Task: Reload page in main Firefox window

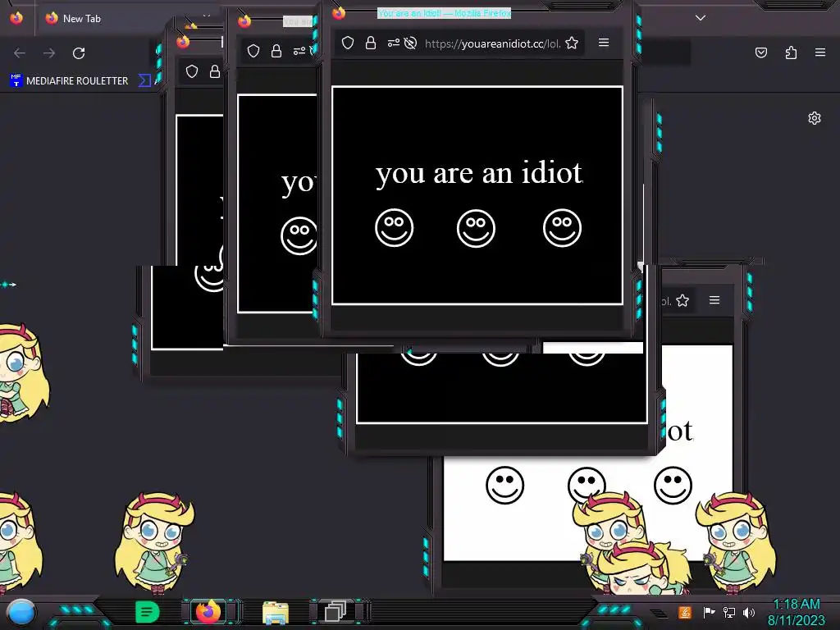Action: 79,53
